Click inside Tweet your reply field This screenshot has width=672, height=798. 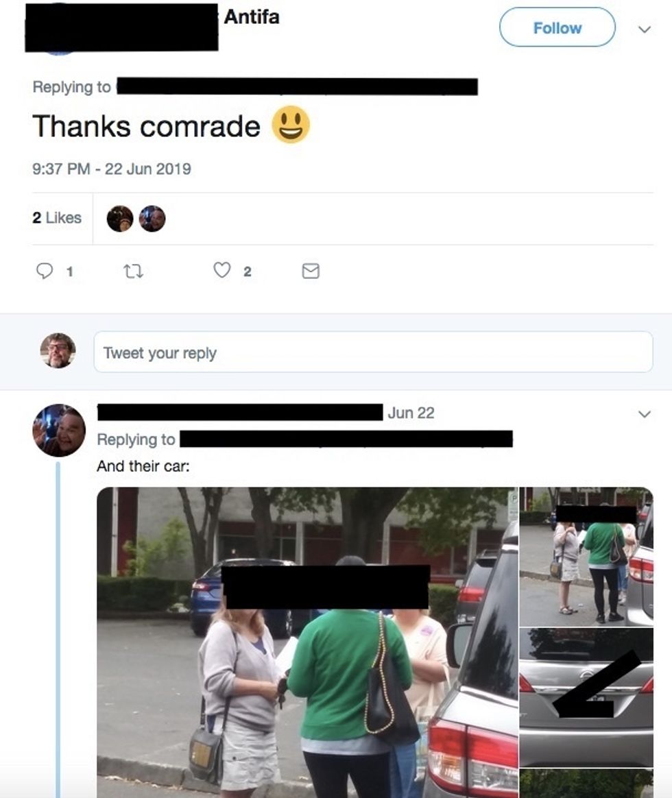pyautogui.click(x=373, y=352)
